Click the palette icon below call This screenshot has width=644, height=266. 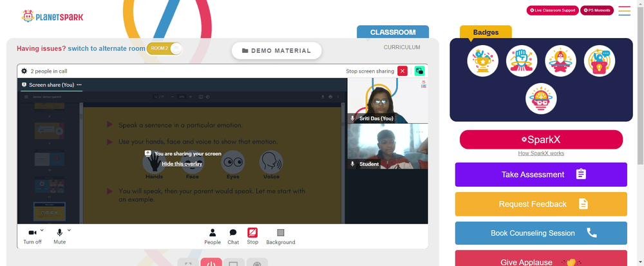click(x=257, y=263)
